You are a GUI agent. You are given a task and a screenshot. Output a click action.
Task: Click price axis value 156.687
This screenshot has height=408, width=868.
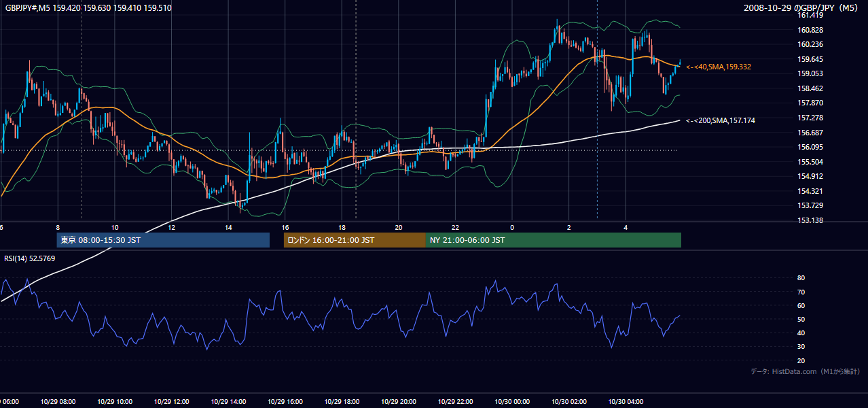pos(811,133)
